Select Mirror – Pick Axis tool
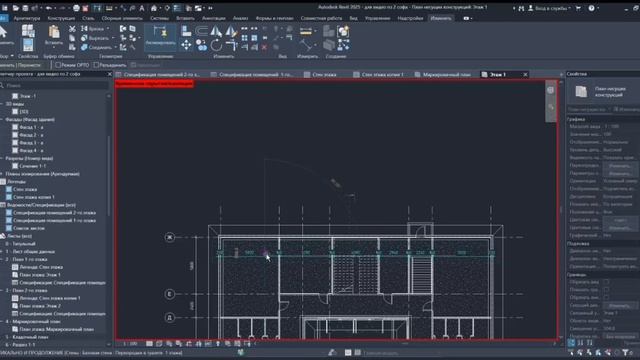 (x=216, y=31)
